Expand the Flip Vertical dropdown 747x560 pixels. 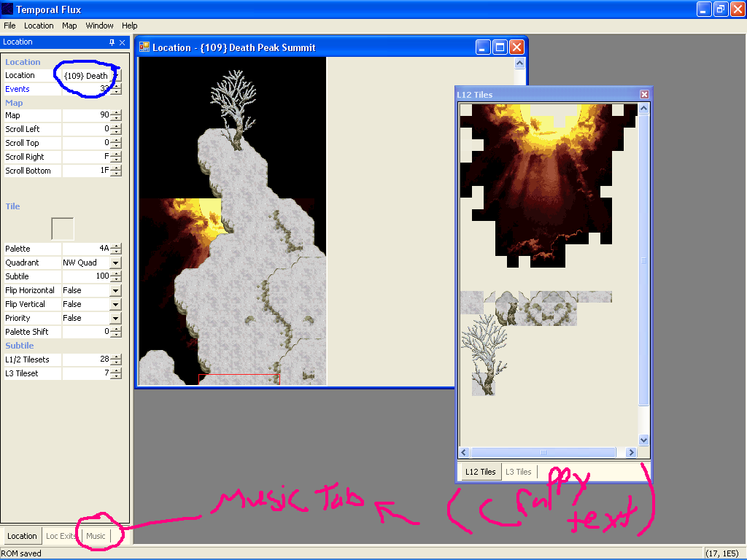click(115, 304)
